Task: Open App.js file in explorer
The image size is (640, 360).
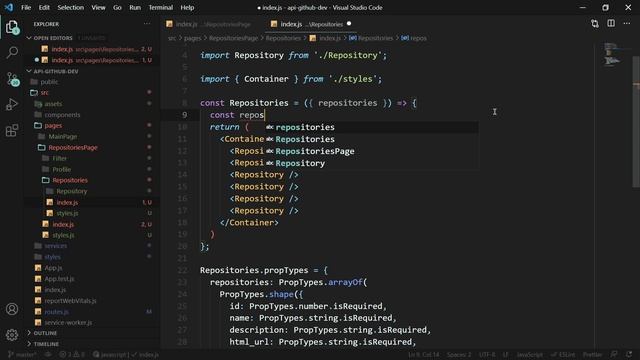Action: 53,268
